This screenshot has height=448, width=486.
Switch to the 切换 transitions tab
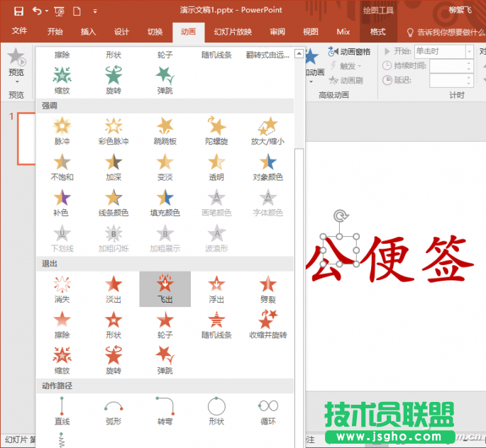[x=155, y=32]
